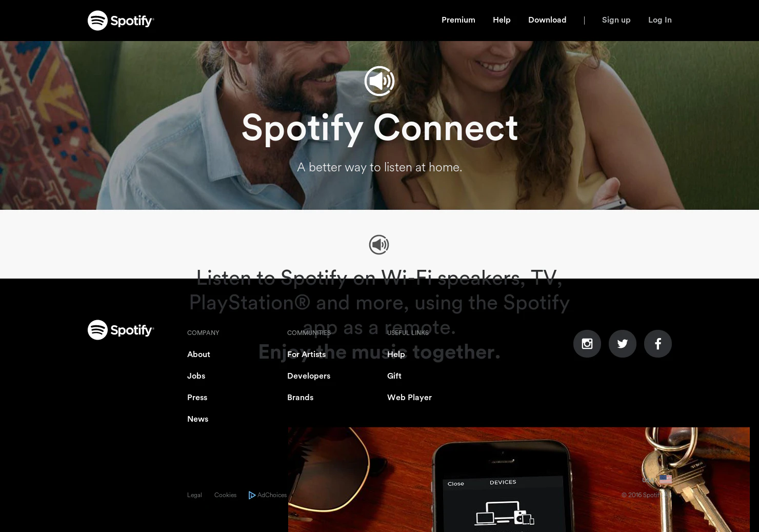Click the phone devices screenshot image
The image size is (759, 532).
[518, 480]
